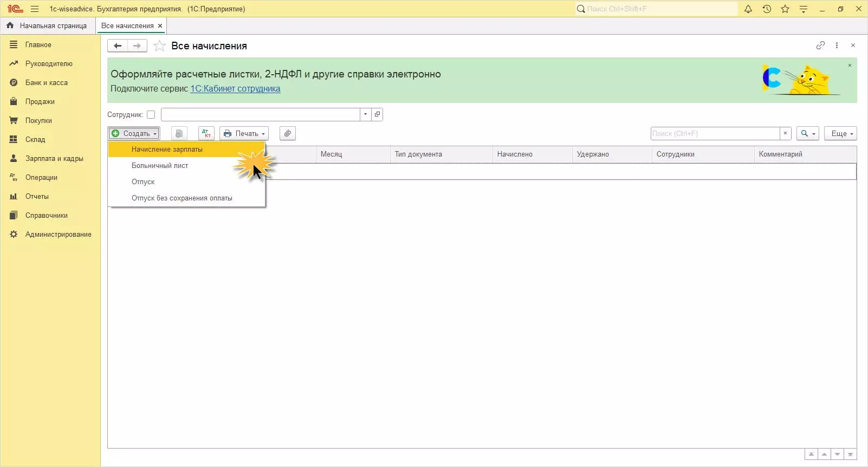Viewport: 868px width, 467px height.
Task: Choose Отпуск from the Создать menu
Action: tap(186, 181)
